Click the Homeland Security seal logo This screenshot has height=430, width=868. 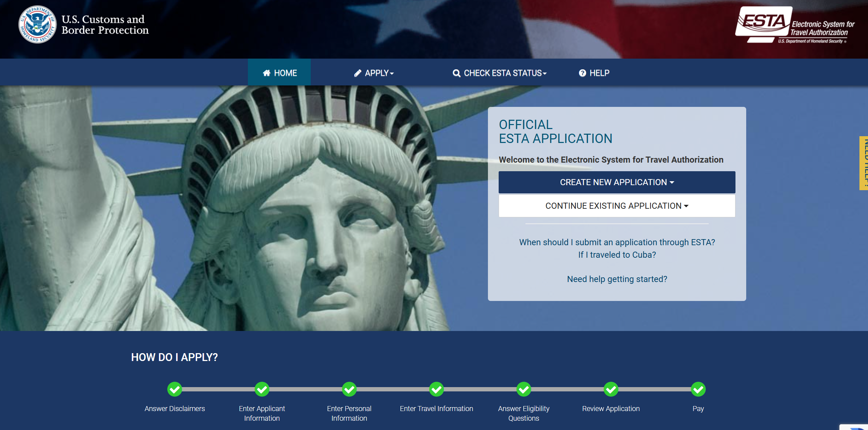coord(38,24)
